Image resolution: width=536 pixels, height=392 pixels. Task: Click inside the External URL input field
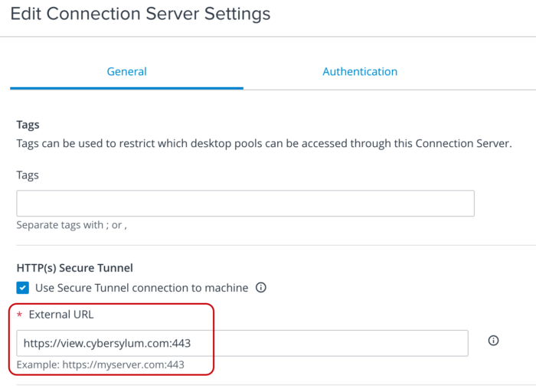(x=242, y=343)
